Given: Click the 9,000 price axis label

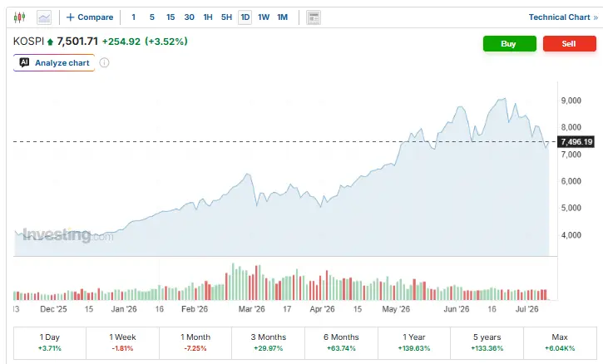Looking at the screenshot, I should pos(571,101).
